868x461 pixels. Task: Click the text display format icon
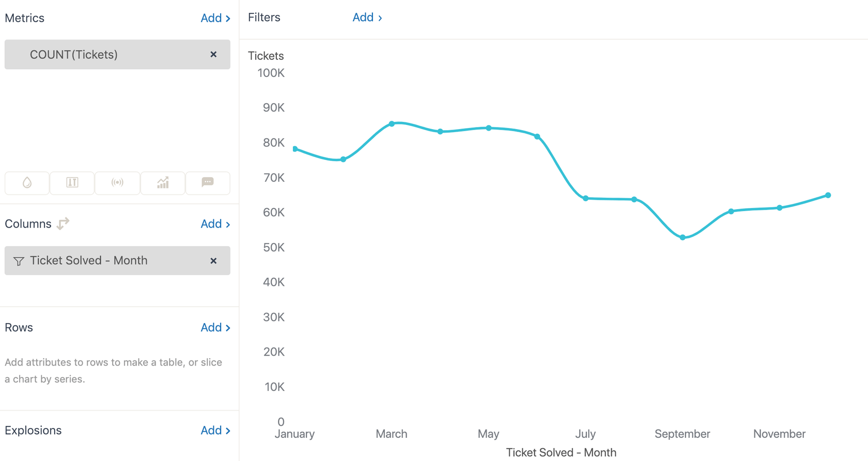click(x=72, y=183)
